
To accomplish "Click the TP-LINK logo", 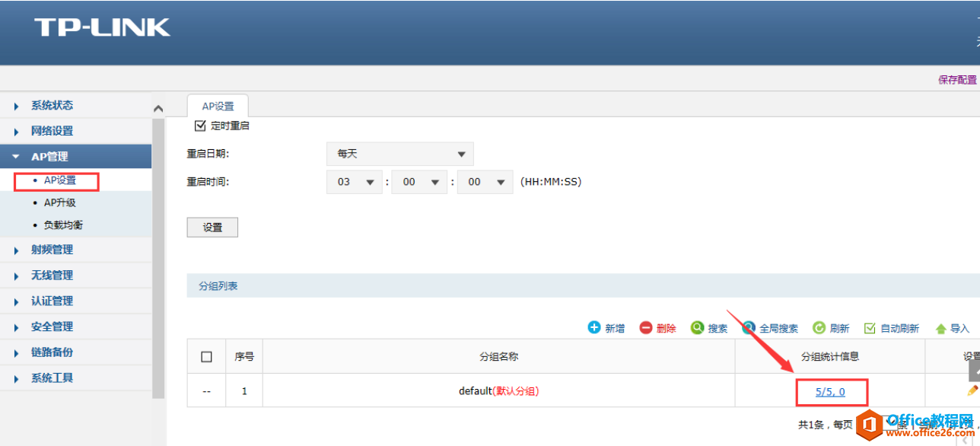I will pos(102,27).
